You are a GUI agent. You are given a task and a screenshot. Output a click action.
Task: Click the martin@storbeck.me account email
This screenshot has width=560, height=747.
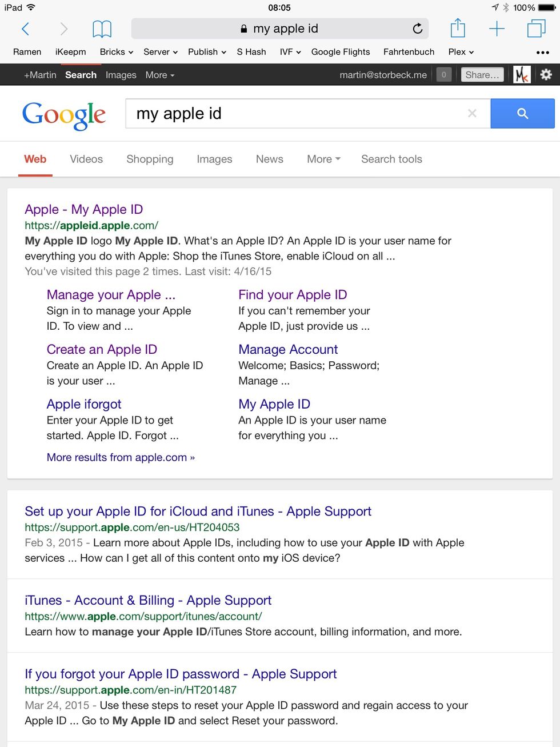pos(383,75)
